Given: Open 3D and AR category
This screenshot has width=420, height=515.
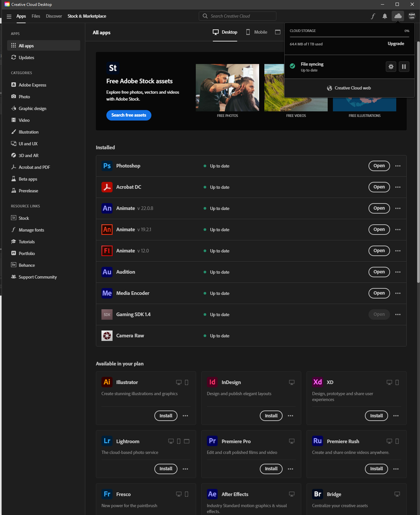Looking at the screenshot, I should (x=43, y=155).
